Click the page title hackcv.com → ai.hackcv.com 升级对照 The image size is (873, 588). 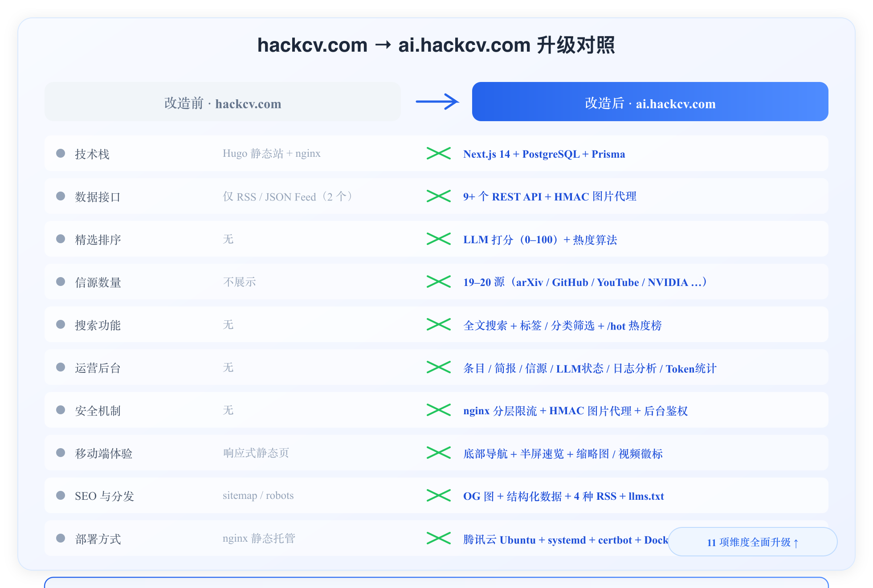click(436, 45)
